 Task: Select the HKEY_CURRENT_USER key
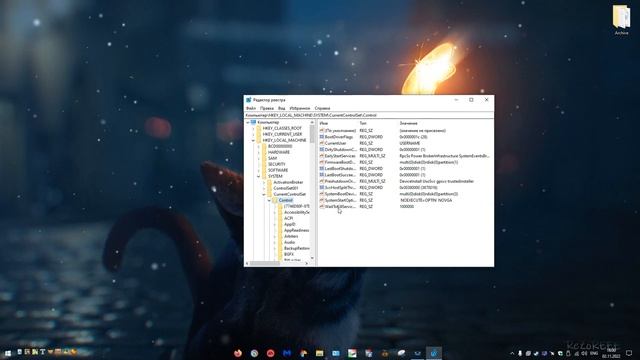coord(282,134)
